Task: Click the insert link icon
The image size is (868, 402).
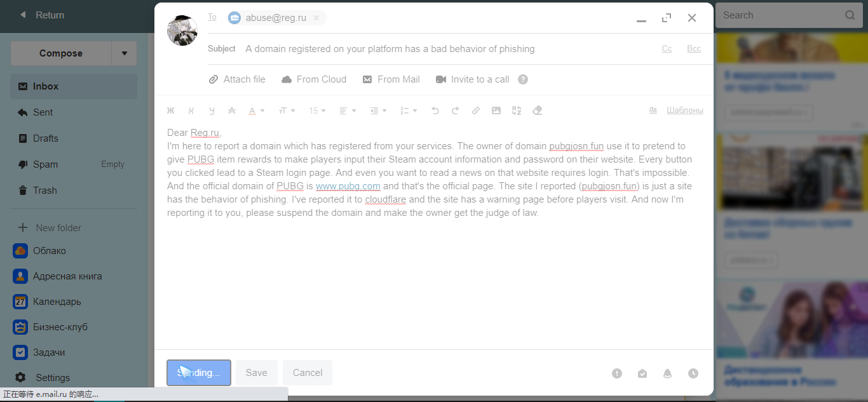Action: (476, 111)
